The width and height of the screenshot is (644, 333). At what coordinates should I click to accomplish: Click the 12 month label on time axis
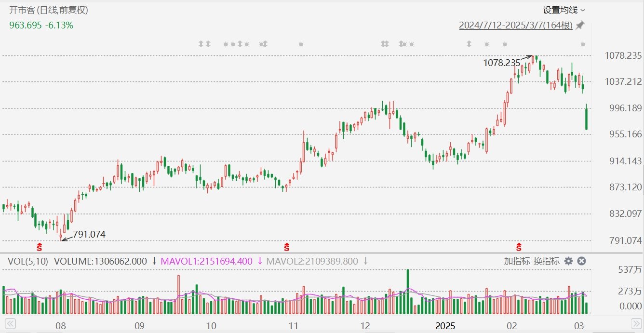(365, 325)
